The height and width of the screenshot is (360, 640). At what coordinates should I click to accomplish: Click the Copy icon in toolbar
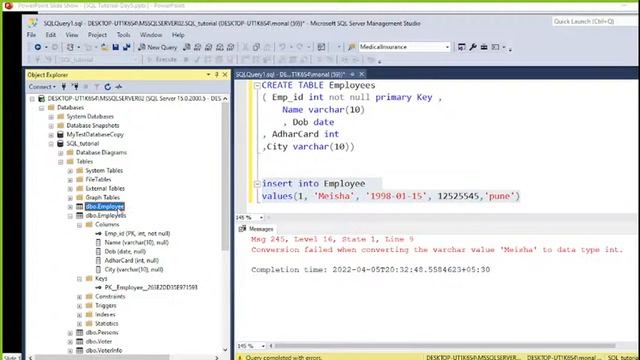point(256,47)
